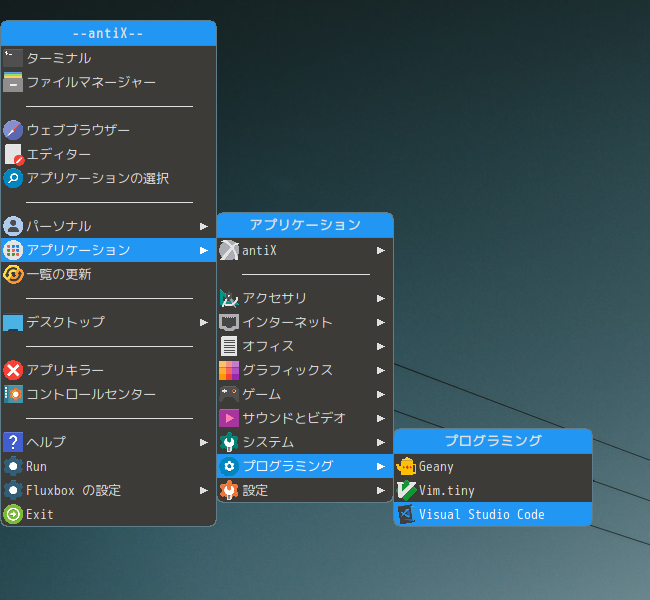Select エディター menu entry
The image size is (650, 600).
pyautogui.click(x=109, y=154)
